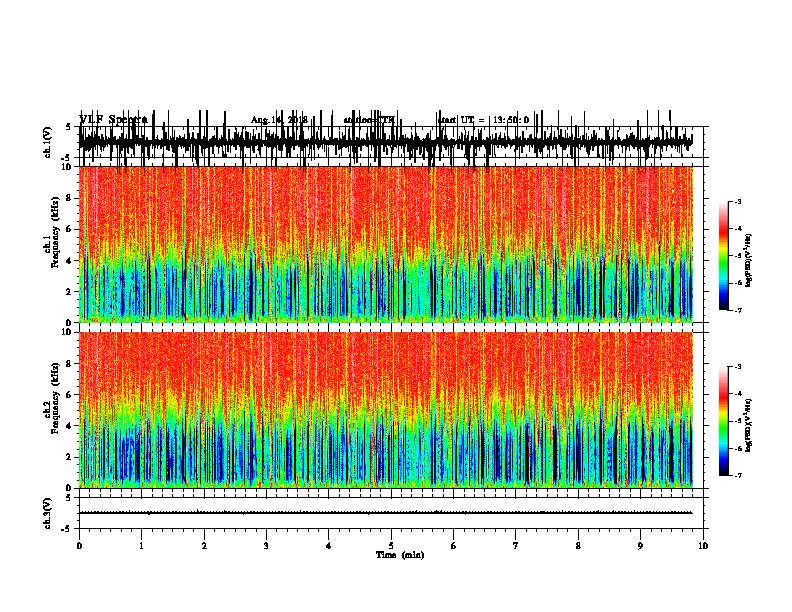The height and width of the screenshot is (612, 792).
Task: Click the '-7' label on ch.2 colorbar
Action: point(738,475)
